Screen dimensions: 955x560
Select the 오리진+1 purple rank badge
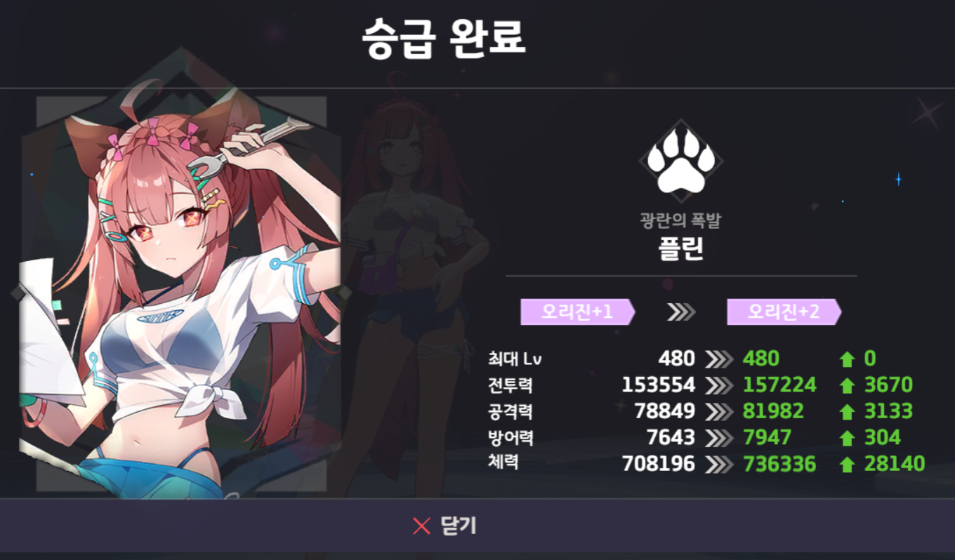[x=578, y=312]
